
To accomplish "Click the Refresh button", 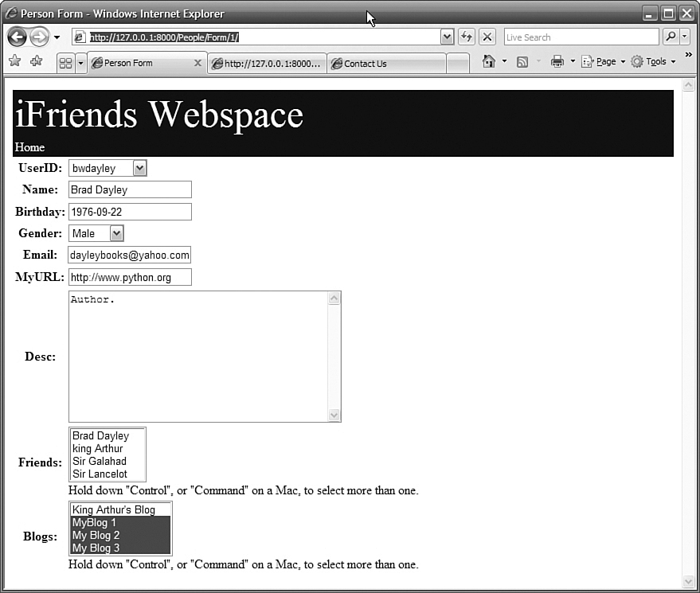I will coord(467,37).
